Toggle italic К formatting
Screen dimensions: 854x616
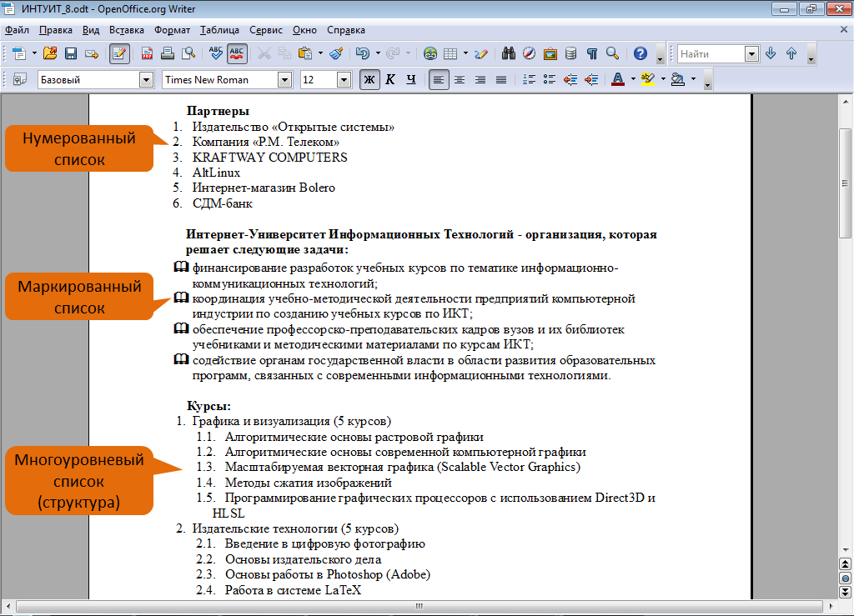point(390,79)
